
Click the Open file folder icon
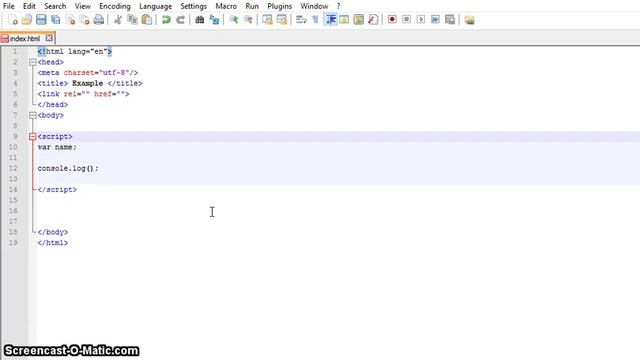tap(27, 20)
